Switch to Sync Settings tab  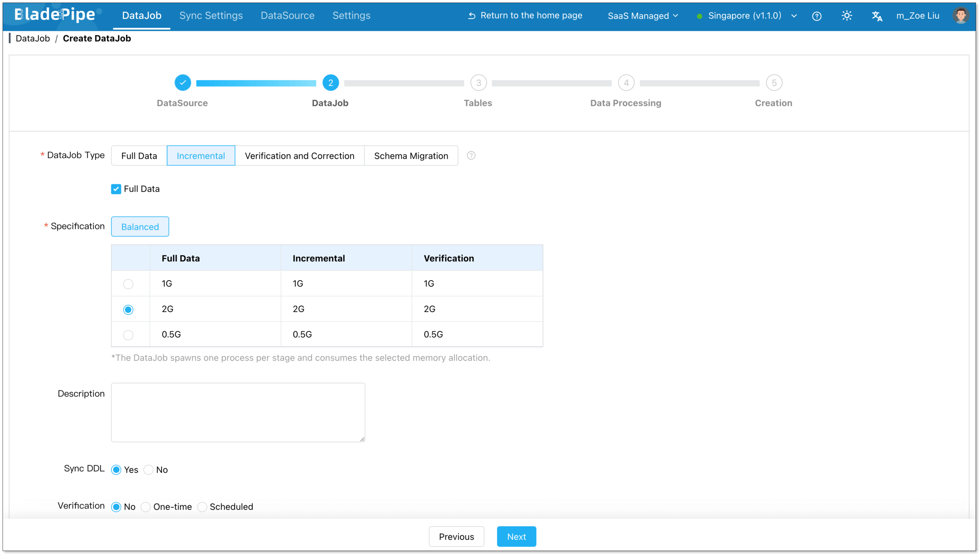pyautogui.click(x=211, y=16)
